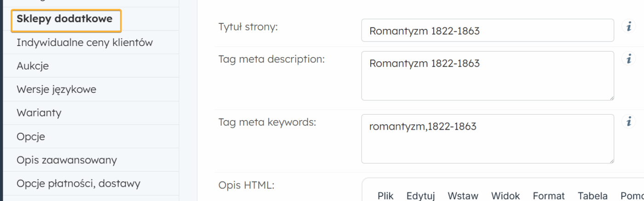Select Aukcje in the sidebar

click(33, 66)
